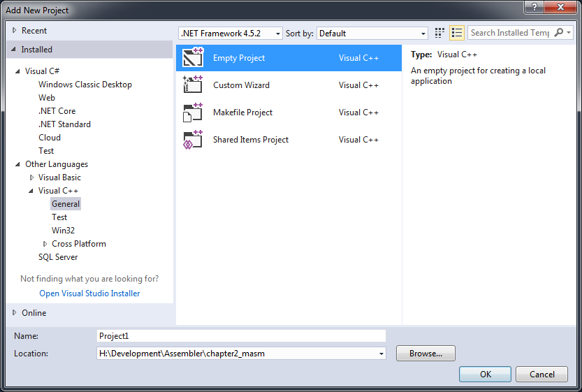
Task: Collapse the Other Languages node
Action: point(17,164)
